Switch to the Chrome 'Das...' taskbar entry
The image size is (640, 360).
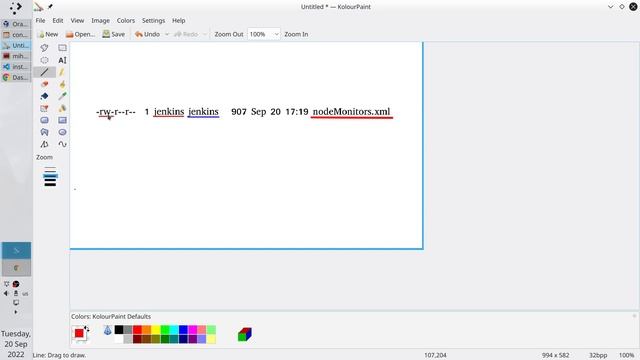click(x=16, y=77)
